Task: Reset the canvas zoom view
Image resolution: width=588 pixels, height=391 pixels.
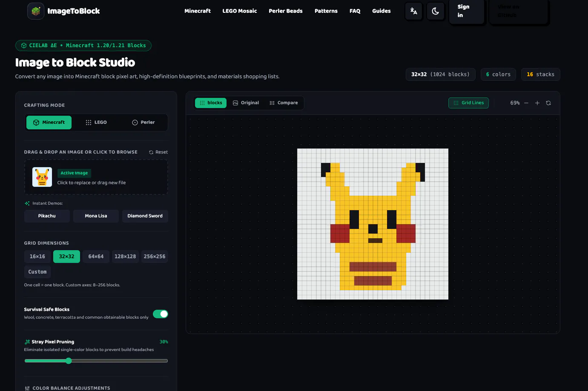Action: (x=548, y=103)
